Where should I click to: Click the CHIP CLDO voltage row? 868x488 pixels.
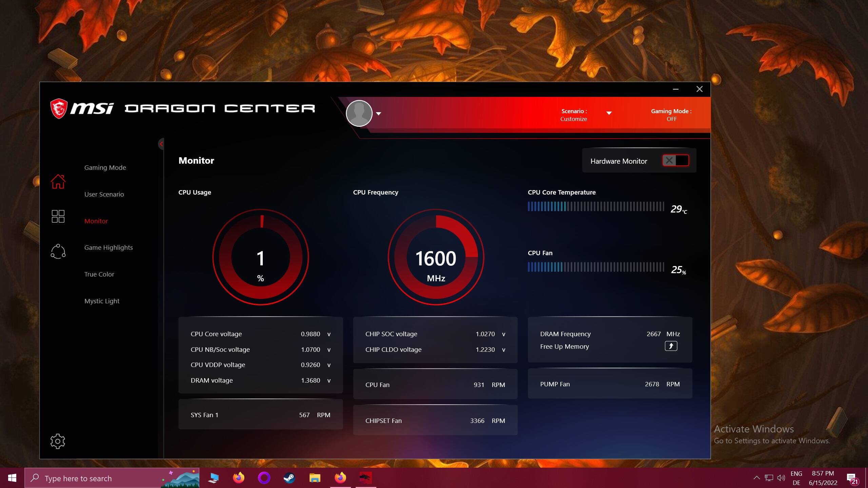click(x=435, y=349)
